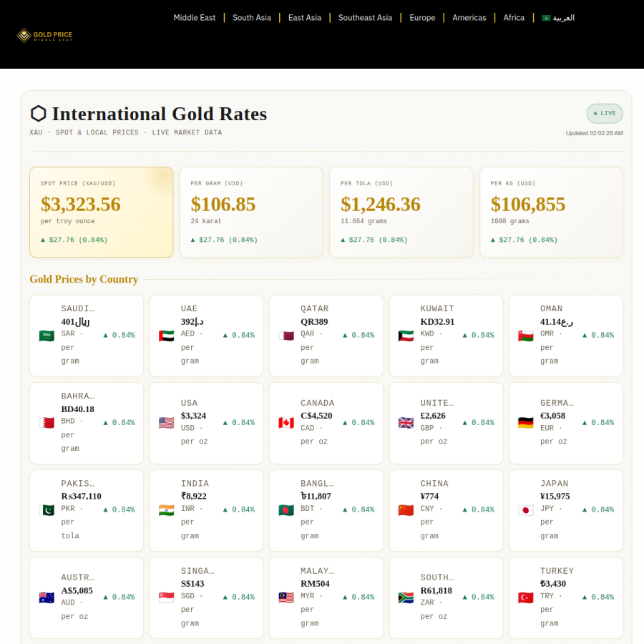This screenshot has height=644, width=644.
Task: Open the Europe menu item
Action: click(422, 18)
